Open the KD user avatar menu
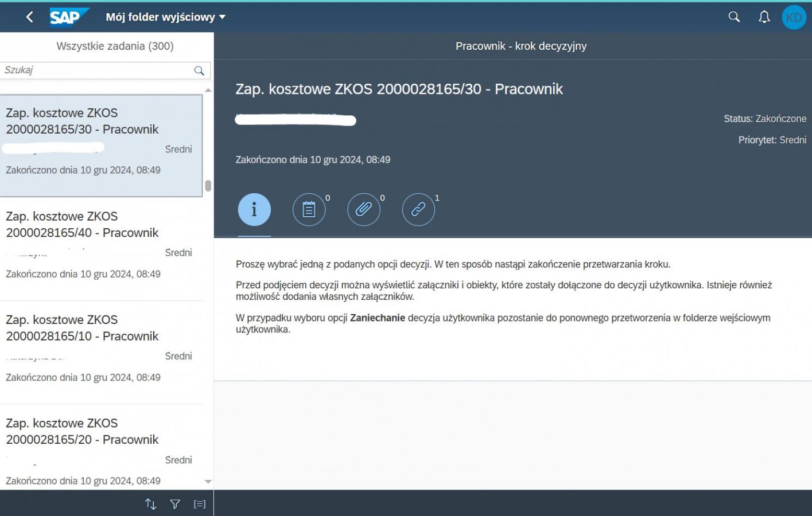The width and height of the screenshot is (812, 516). pos(794,17)
